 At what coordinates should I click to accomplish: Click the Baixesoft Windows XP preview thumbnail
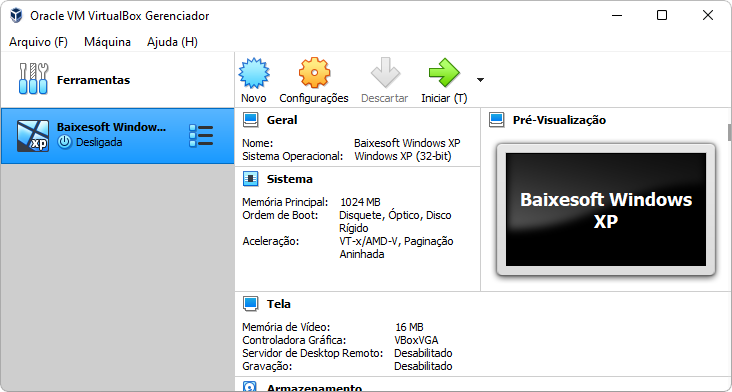606,210
